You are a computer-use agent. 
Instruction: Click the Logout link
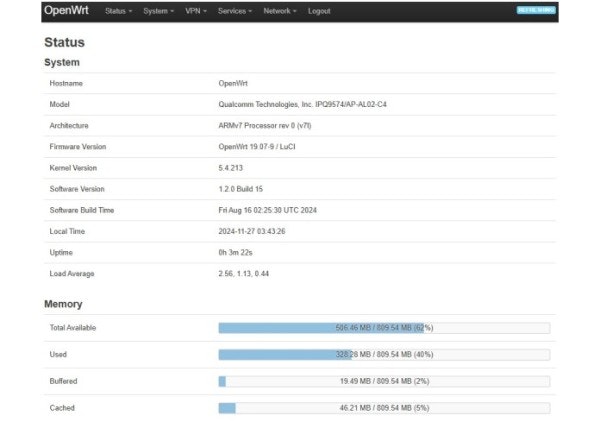(x=319, y=11)
